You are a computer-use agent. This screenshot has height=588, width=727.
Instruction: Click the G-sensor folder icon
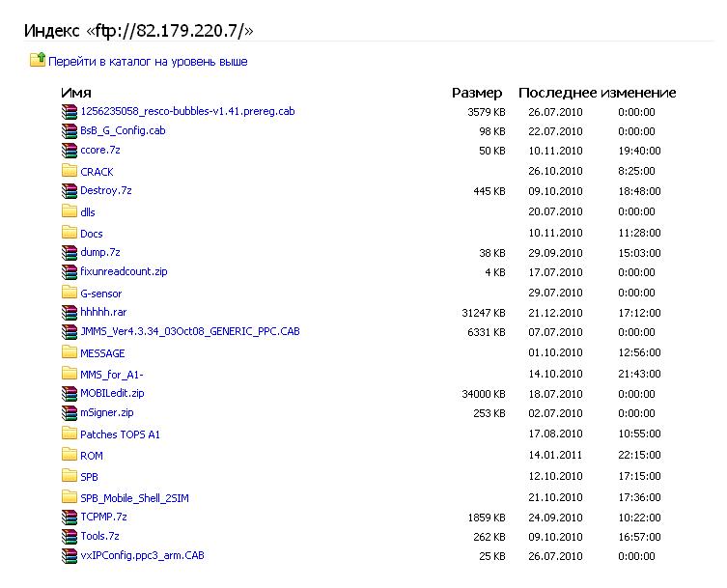(69, 293)
